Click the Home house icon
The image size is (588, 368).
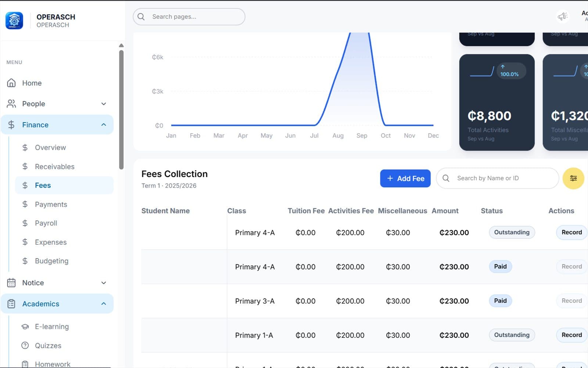click(11, 83)
